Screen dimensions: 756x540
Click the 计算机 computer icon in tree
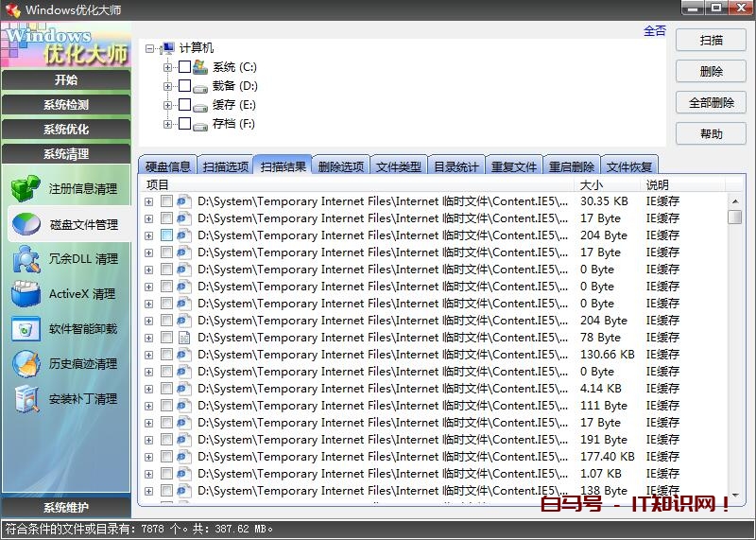[x=168, y=48]
